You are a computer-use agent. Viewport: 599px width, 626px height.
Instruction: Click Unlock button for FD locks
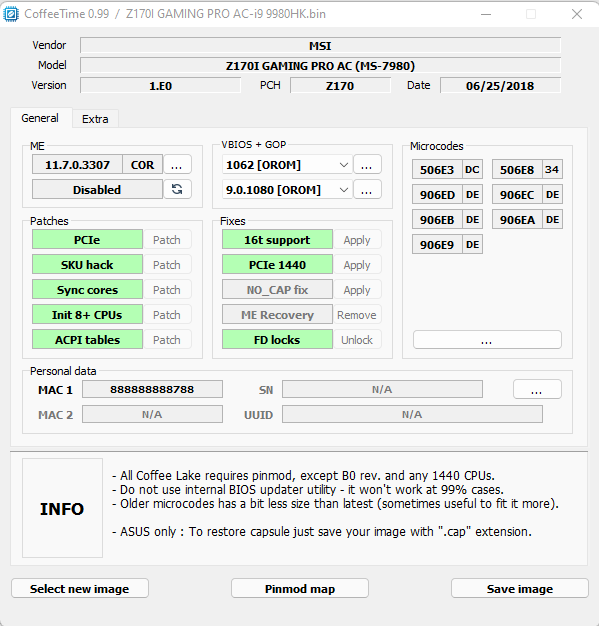tap(357, 340)
